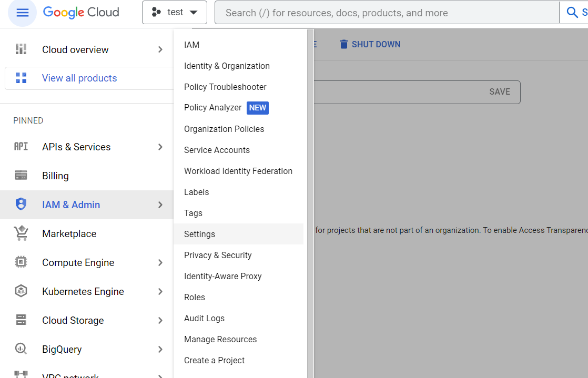Viewport: 588px width, 378px height.
Task: Expand the Compute Engine submenu arrow
Action: (160, 262)
